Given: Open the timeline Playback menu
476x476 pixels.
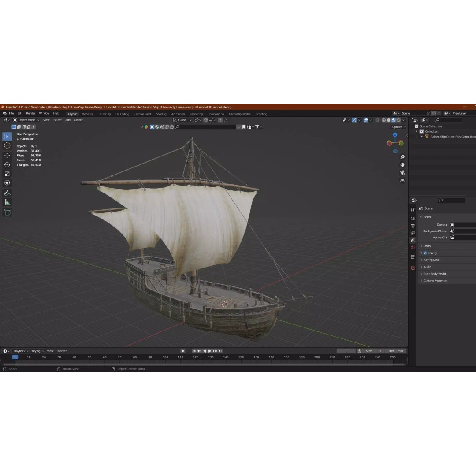Looking at the screenshot, I should pos(21,351).
